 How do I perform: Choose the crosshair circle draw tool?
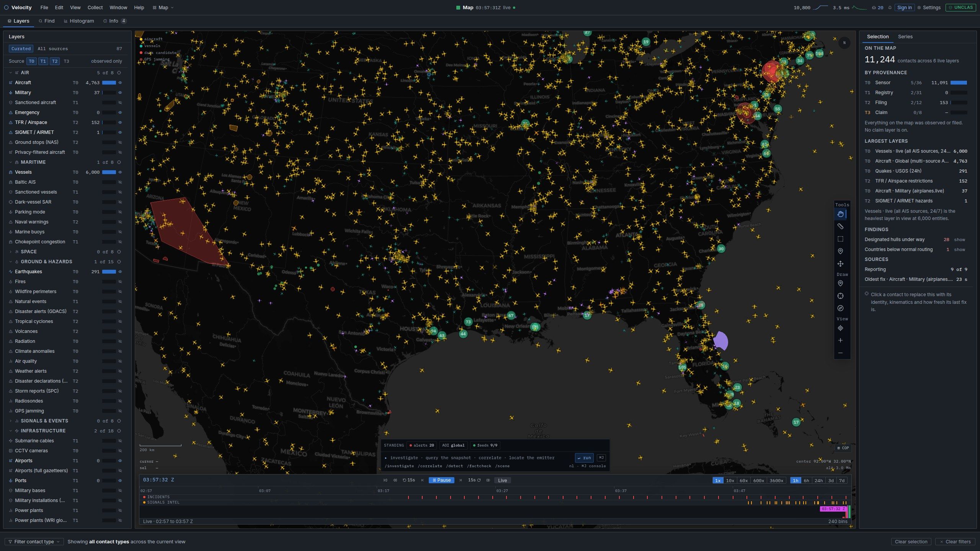point(840,296)
